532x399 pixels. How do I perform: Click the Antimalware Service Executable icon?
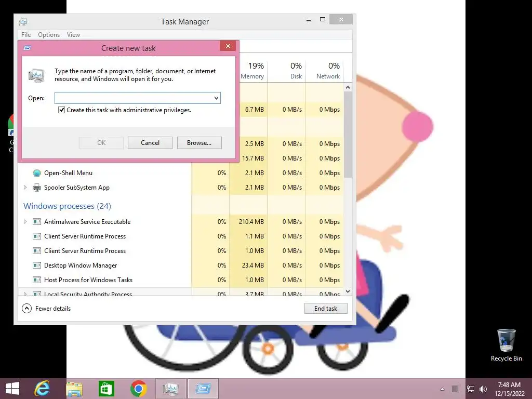tap(37, 222)
